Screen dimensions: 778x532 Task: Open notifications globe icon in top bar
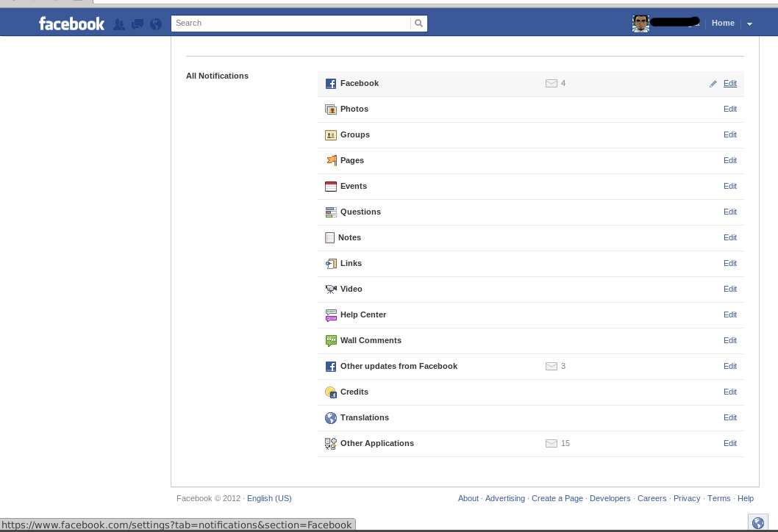click(156, 24)
